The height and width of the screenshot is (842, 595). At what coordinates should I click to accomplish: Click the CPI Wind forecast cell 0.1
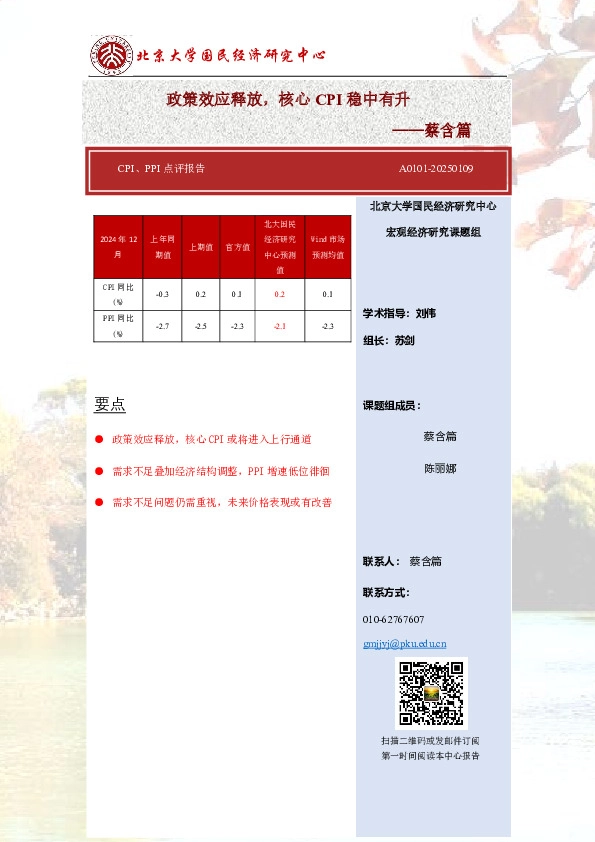tap(328, 294)
